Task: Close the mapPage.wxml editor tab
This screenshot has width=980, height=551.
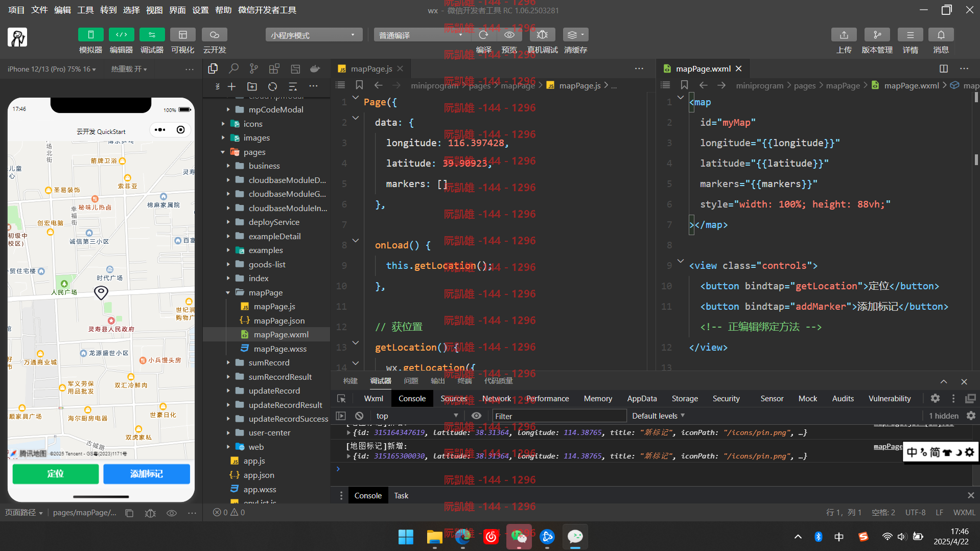Action: (738, 68)
